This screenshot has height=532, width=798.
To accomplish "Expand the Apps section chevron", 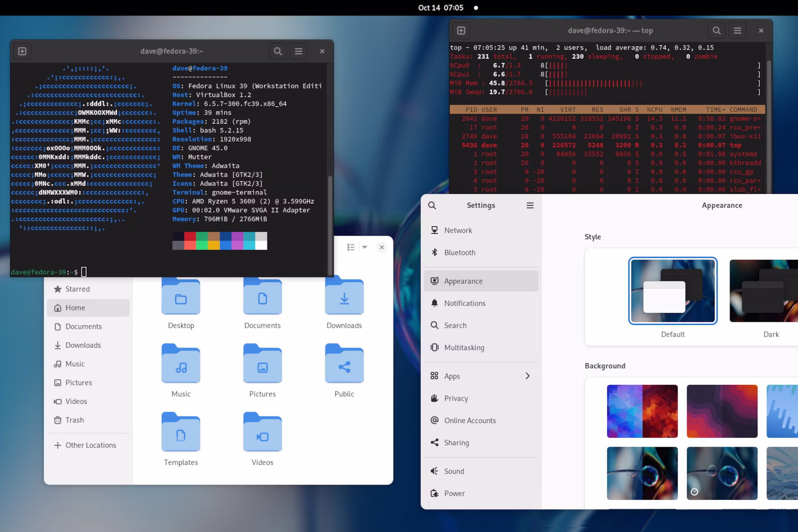I will coord(527,376).
